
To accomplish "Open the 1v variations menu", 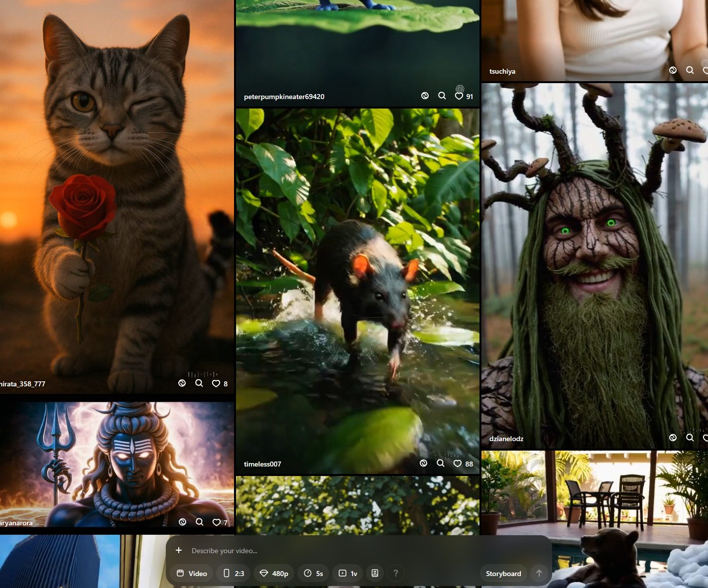I will (348, 574).
